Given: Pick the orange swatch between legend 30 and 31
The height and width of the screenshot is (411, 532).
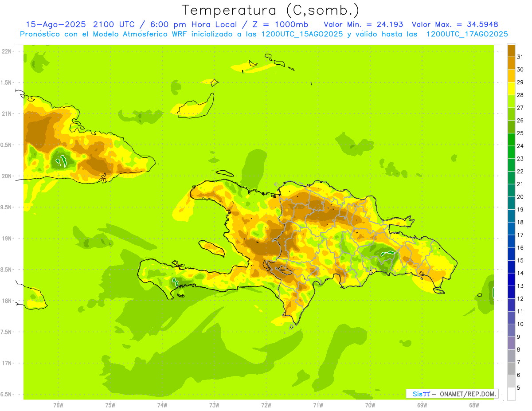Looking at the screenshot, I should click(511, 63).
